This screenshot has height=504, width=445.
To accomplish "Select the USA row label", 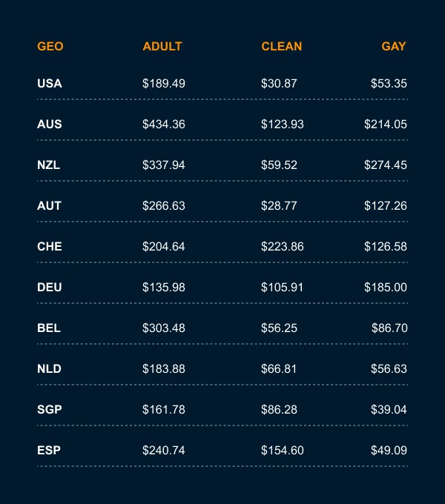I will click(50, 84).
